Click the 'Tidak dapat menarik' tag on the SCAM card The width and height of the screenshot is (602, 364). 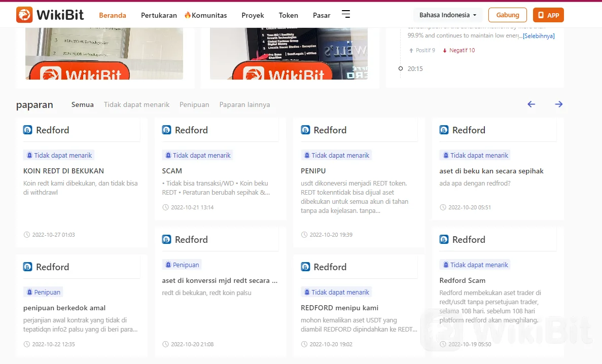(198, 155)
